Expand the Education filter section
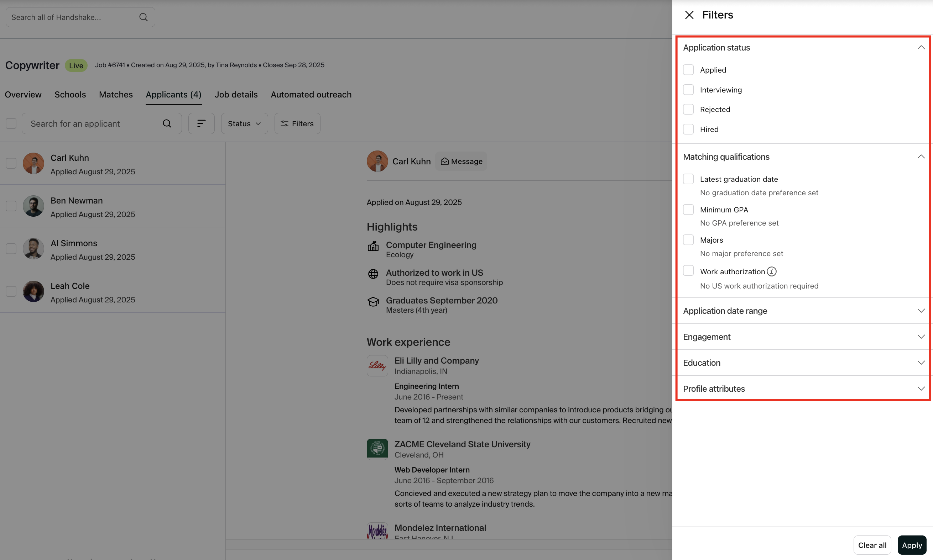 click(x=921, y=363)
